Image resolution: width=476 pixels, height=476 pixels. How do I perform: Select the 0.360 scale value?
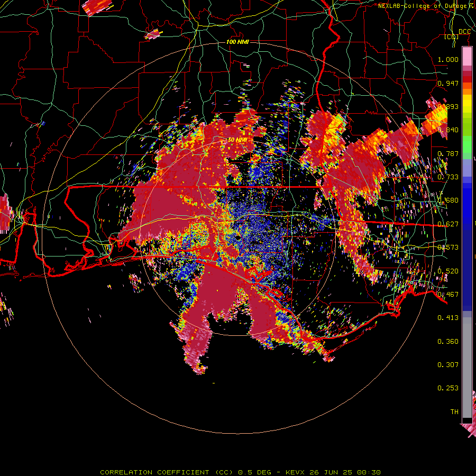[448, 342]
